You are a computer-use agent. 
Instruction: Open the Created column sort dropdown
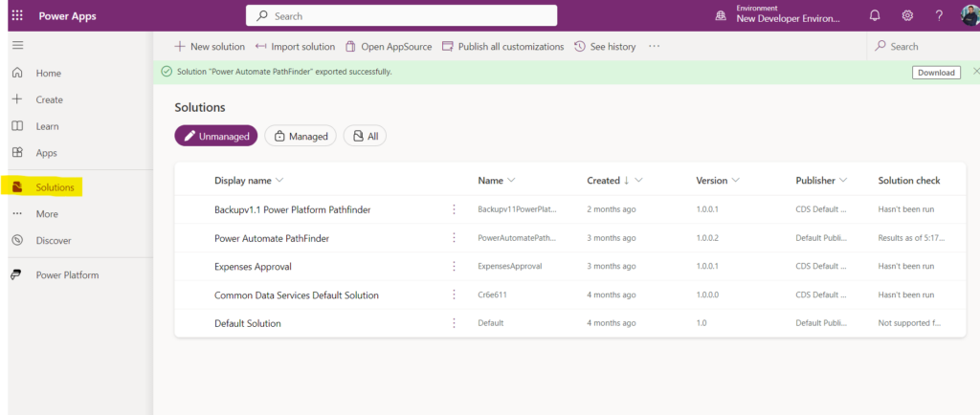click(637, 180)
